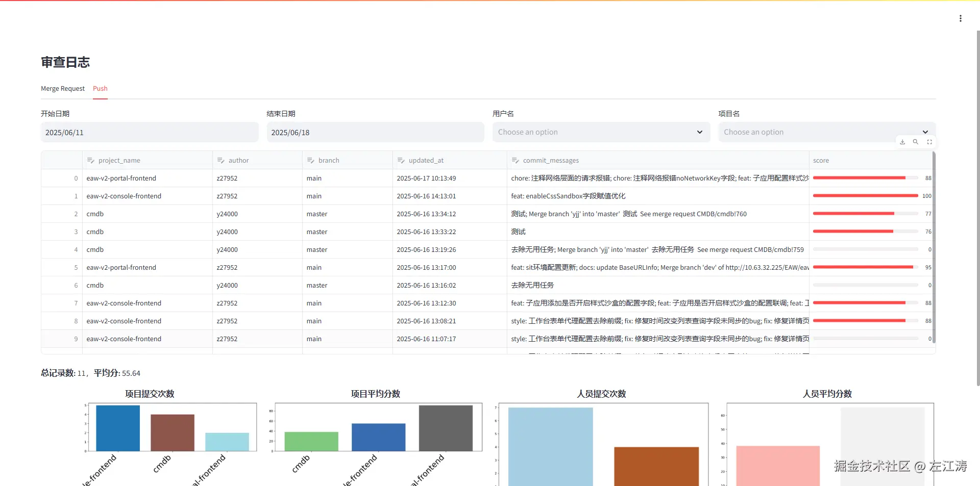The height and width of the screenshot is (486, 980).
Task: Click the filter icon on updated_at column
Action: coord(400,160)
